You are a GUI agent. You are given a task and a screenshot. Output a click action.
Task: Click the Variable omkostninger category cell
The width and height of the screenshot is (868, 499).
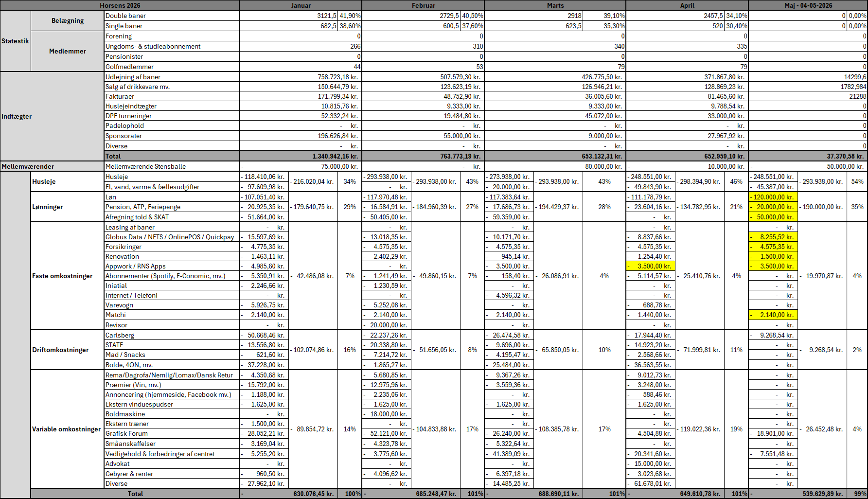tap(68, 429)
